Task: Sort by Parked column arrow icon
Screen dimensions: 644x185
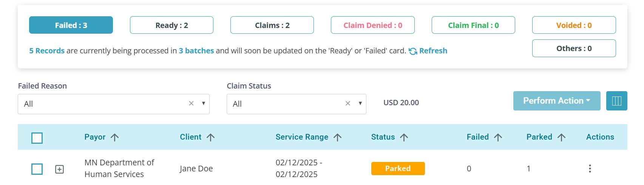Action: pyautogui.click(x=562, y=137)
